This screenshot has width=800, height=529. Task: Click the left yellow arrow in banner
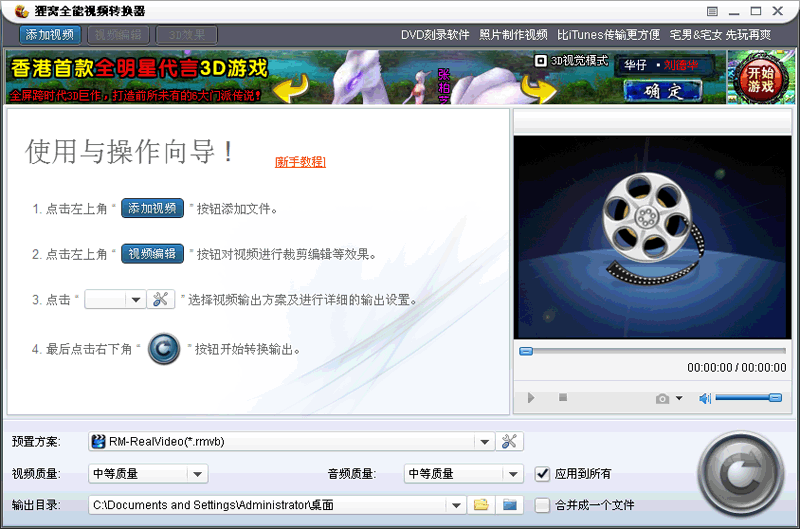(291, 87)
